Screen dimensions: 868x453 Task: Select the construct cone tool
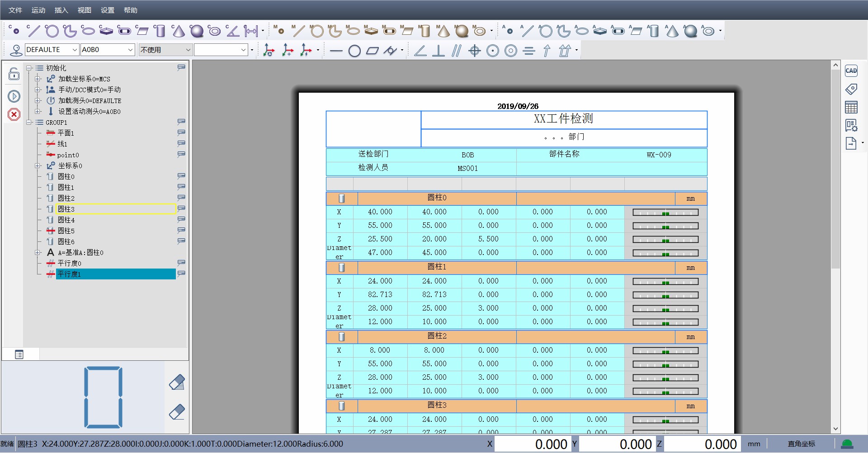(178, 31)
